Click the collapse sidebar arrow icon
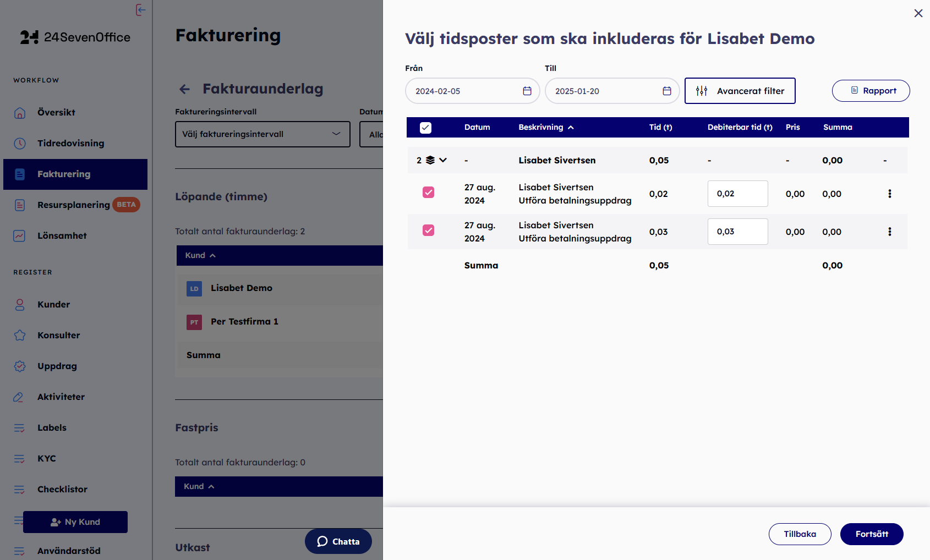 coord(141,10)
